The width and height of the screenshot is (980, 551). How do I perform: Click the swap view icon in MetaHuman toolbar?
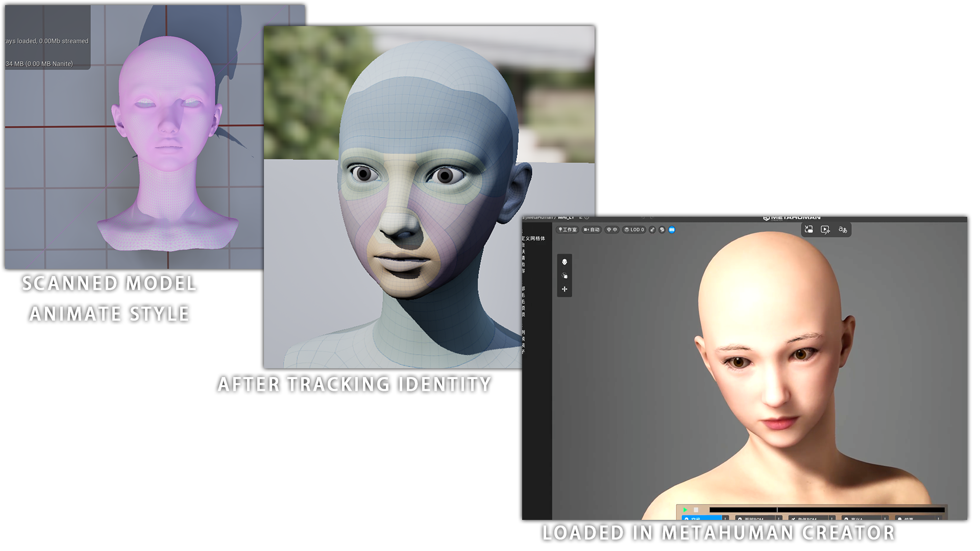point(809,230)
